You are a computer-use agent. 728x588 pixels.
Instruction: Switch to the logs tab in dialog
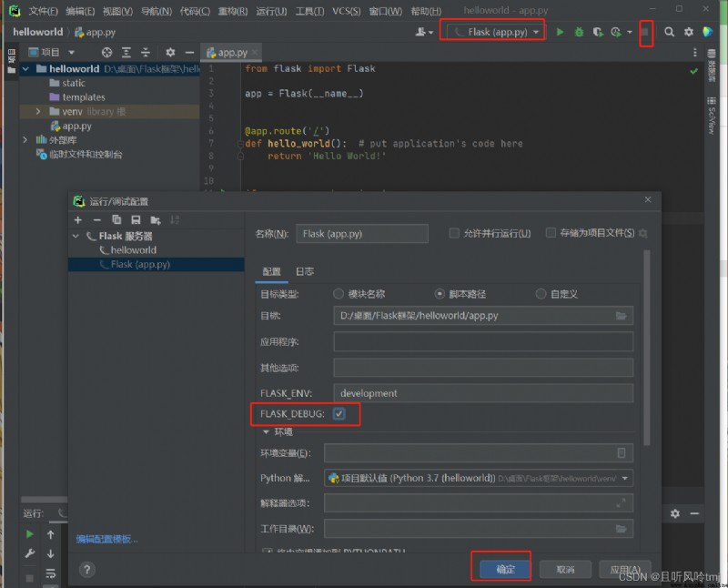305,272
